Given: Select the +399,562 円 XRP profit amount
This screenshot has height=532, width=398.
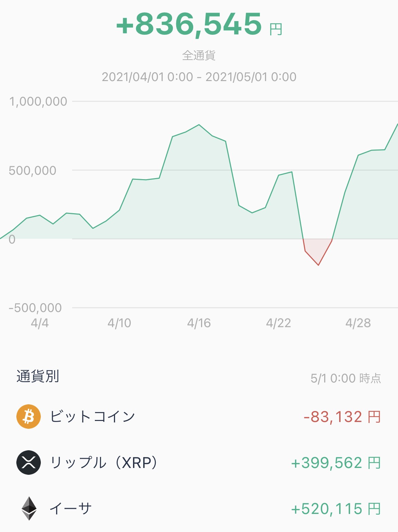Looking at the screenshot, I should pyautogui.click(x=336, y=463).
